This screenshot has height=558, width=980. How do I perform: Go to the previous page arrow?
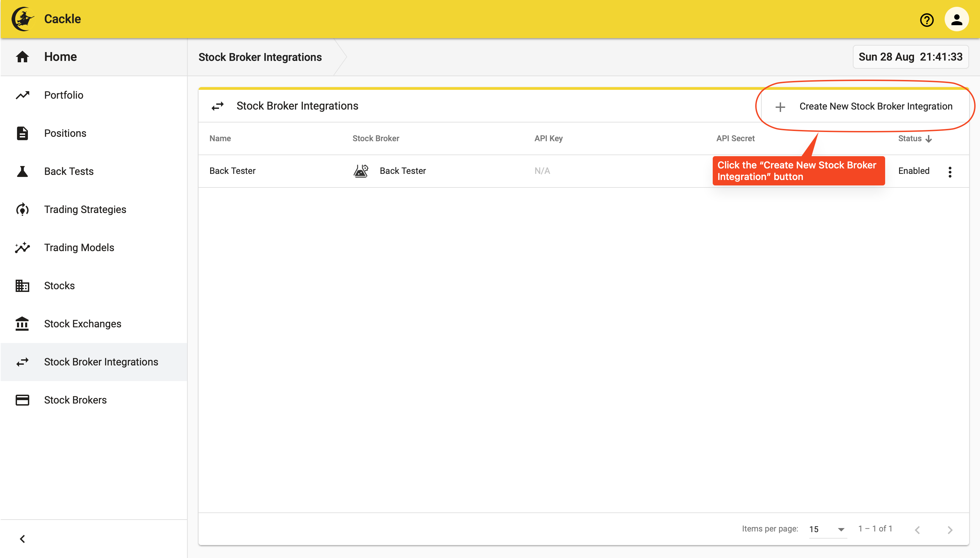tap(917, 530)
